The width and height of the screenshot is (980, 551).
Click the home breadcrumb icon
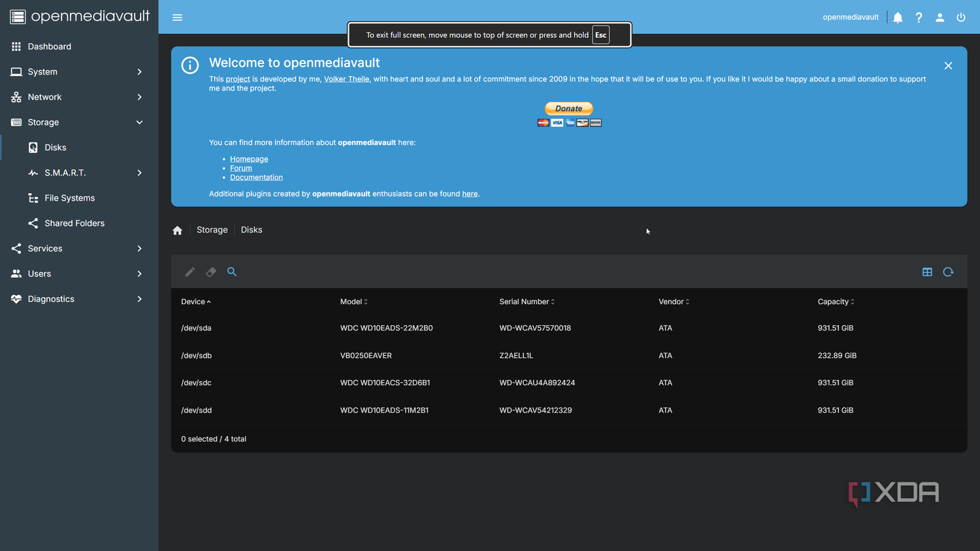tap(177, 230)
